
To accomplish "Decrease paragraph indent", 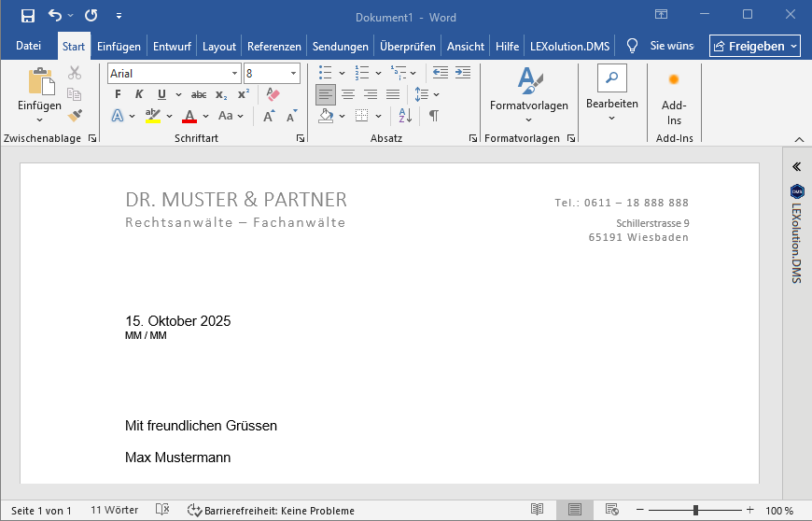I will (x=441, y=73).
